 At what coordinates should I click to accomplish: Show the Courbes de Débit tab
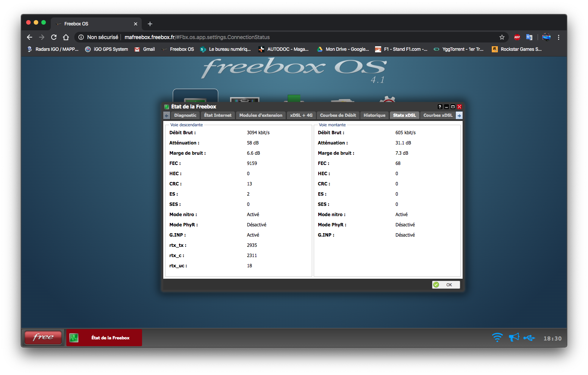(x=338, y=115)
